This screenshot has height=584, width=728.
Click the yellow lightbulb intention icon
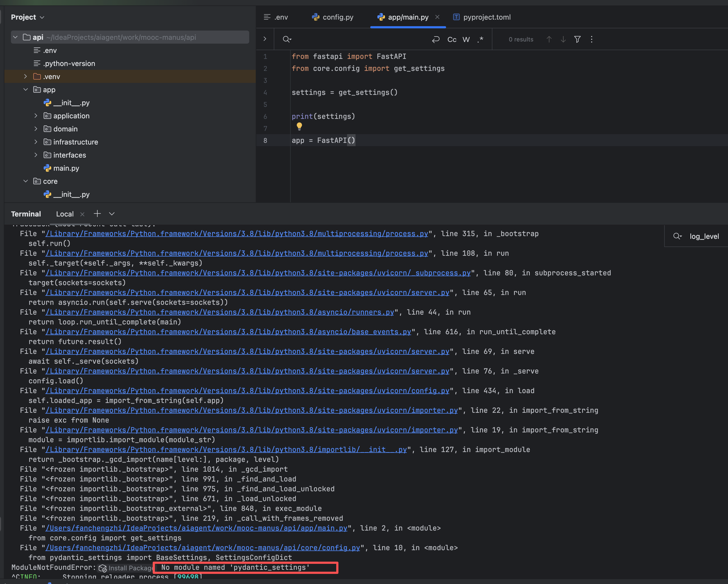pyautogui.click(x=299, y=126)
